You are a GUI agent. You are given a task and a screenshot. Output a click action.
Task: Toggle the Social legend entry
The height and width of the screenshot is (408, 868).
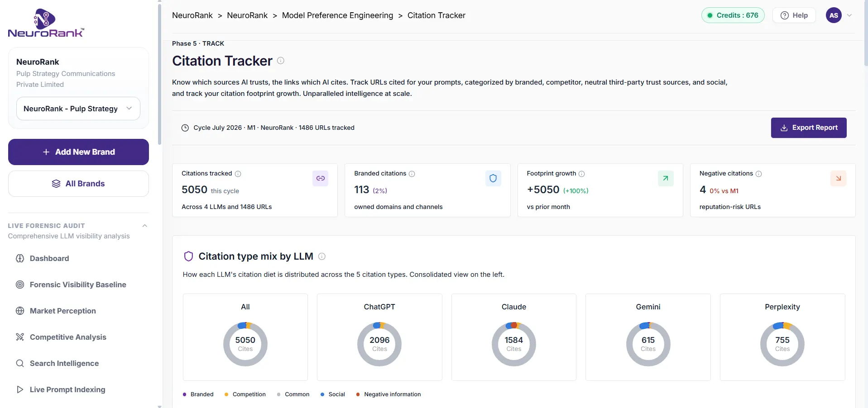pyautogui.click(x=333, y=394)
